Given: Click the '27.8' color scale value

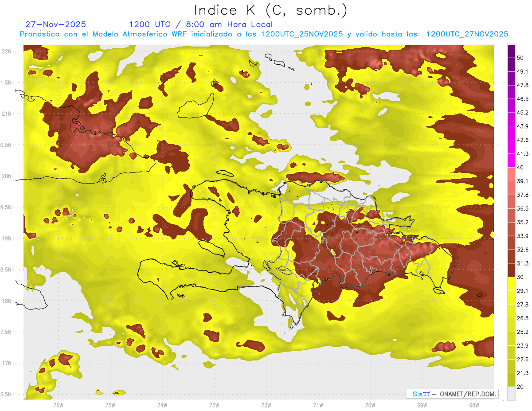Looking at the screenshot, I should (x=523, y=305).
